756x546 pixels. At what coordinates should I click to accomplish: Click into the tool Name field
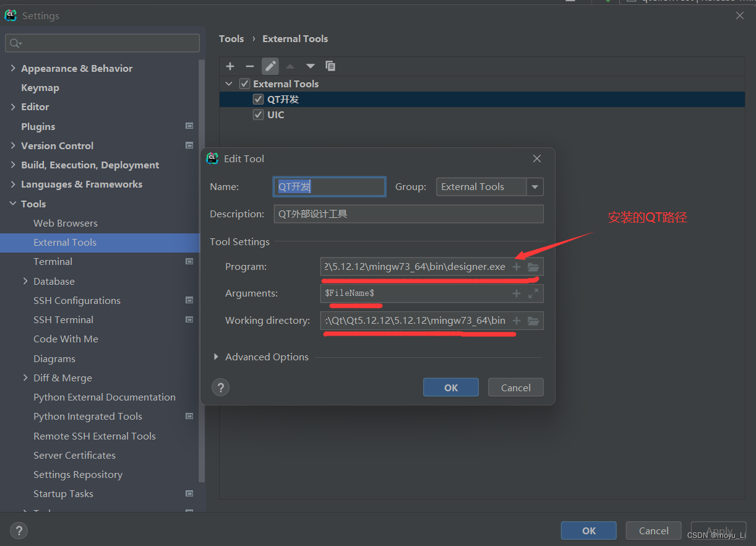(329, 187)
